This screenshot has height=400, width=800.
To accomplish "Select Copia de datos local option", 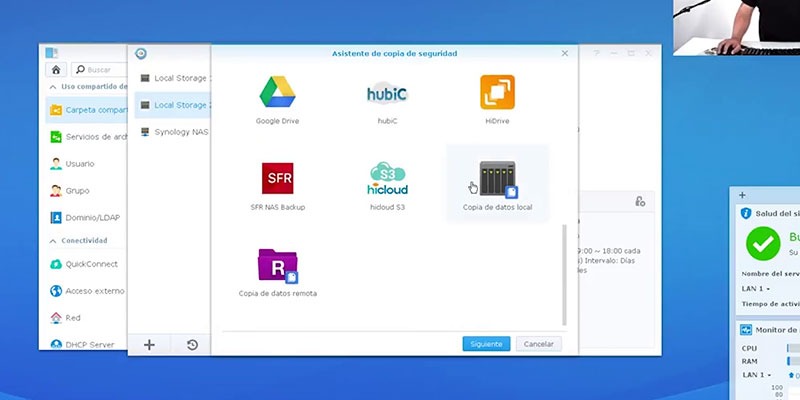I will [497, 185].
